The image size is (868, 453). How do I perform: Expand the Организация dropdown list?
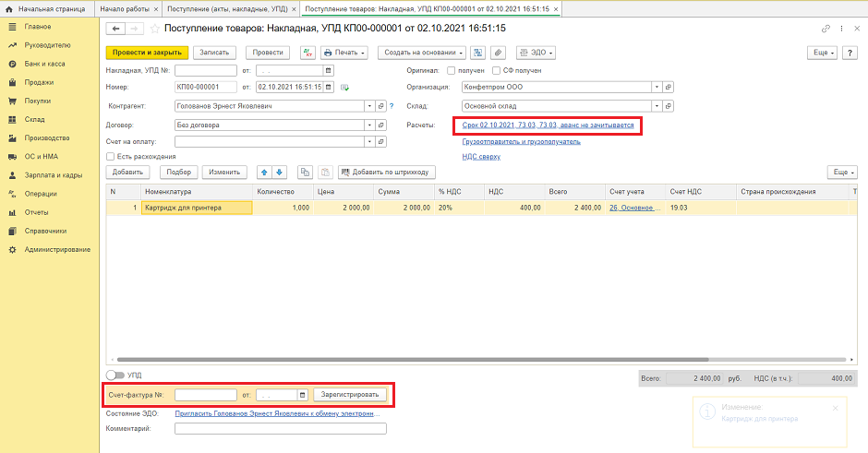point(657,88)
